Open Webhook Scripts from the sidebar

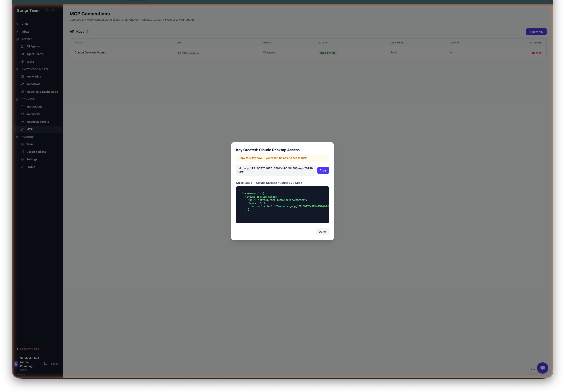(x=37, y=122)
